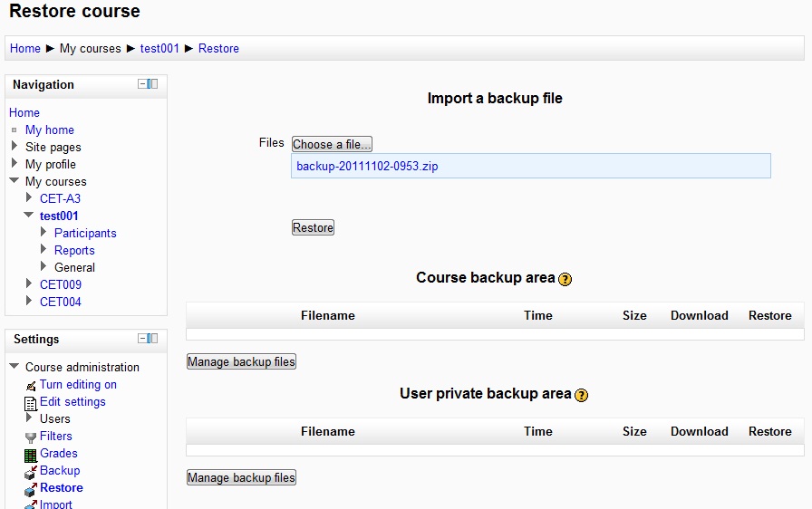The image size is (812, 509).
Task: Click the Grades table icon
Action: pos(31,456)
